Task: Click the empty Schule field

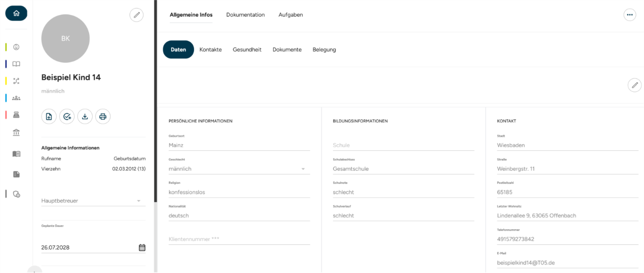Action: 403,145
